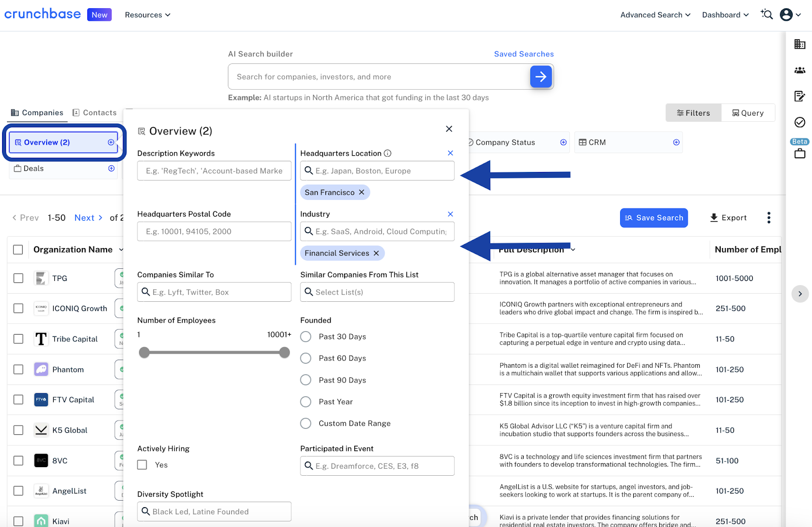The image size is (812, 527).
Task: Switch to the Contacts tab
Action: (x=94, y=113)
